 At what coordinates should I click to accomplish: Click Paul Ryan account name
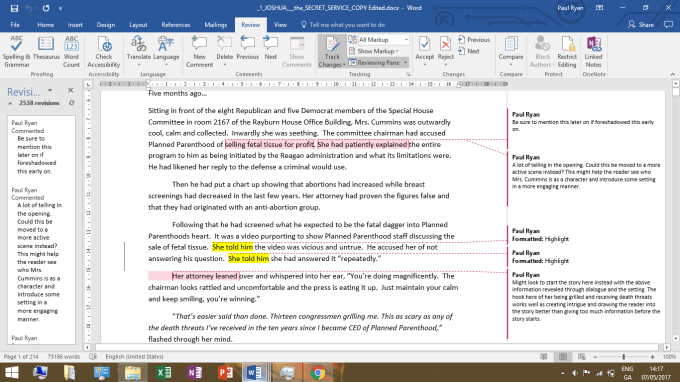[570, 8]
